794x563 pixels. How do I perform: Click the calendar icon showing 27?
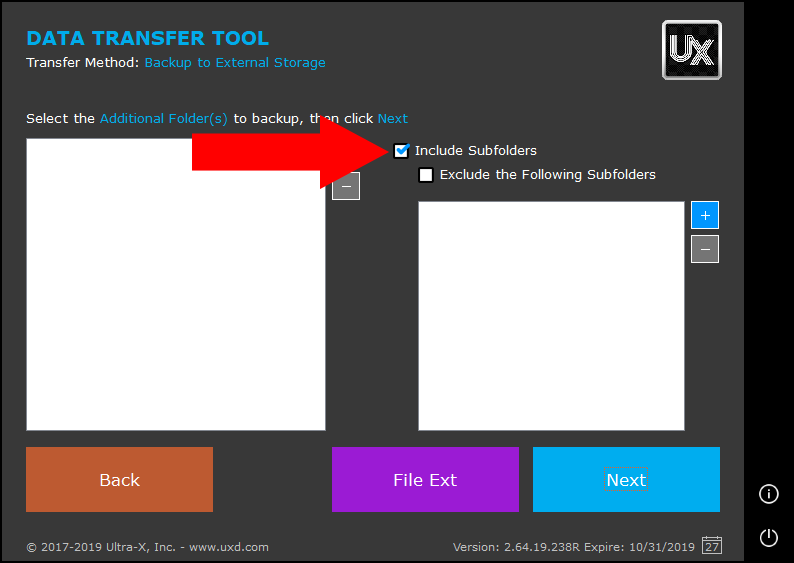click(712, 545)
